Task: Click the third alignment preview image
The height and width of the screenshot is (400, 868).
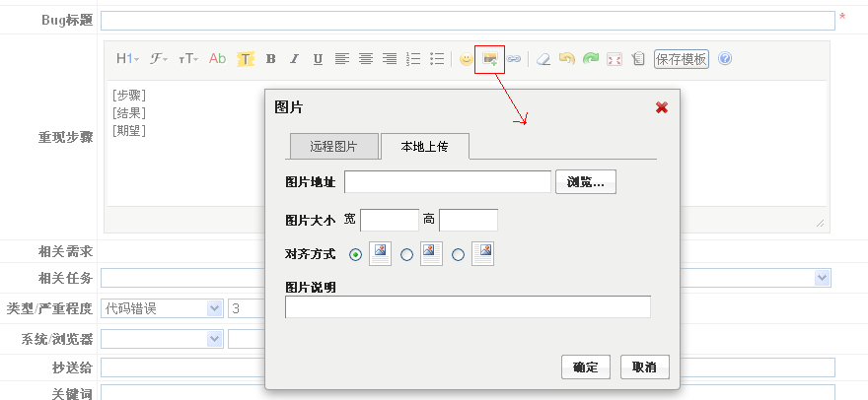Action: pos(482,253)
